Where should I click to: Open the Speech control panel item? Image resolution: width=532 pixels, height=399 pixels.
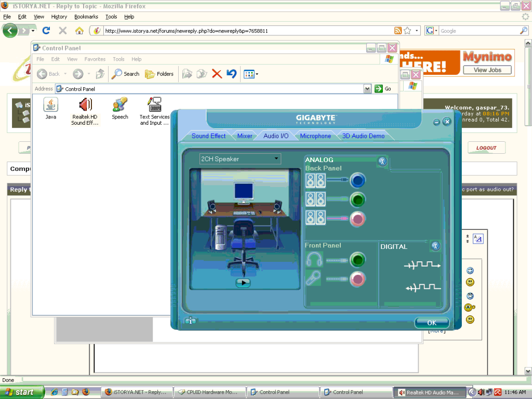click(120, 105)
